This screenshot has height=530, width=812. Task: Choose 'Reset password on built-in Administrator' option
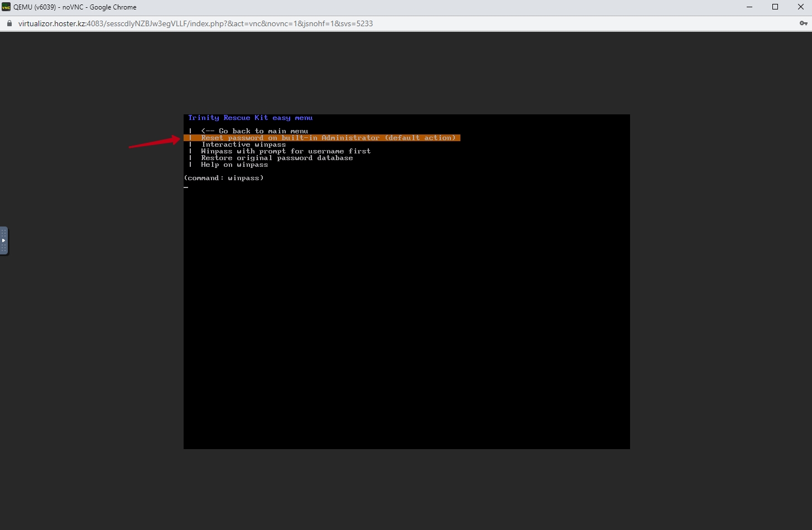(322, 138)
